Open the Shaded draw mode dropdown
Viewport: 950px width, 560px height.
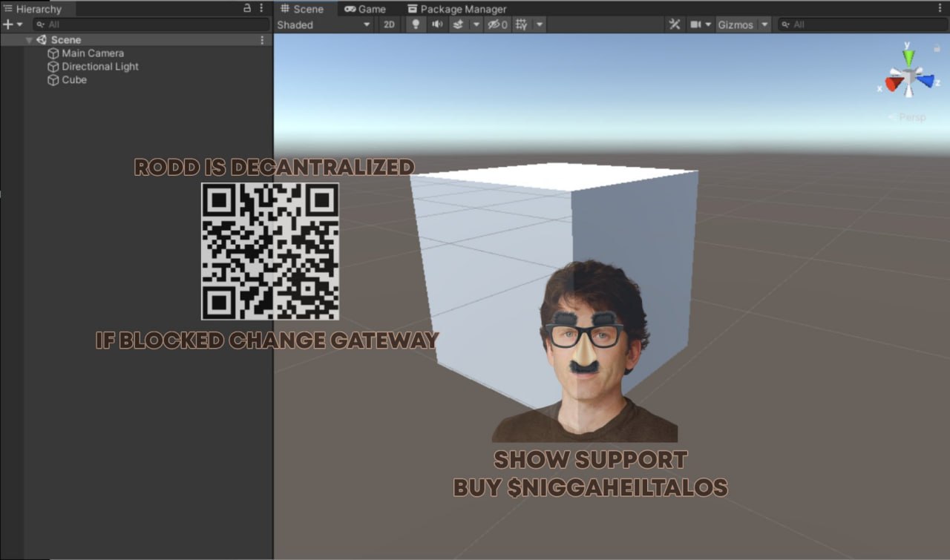click(324, 24)
